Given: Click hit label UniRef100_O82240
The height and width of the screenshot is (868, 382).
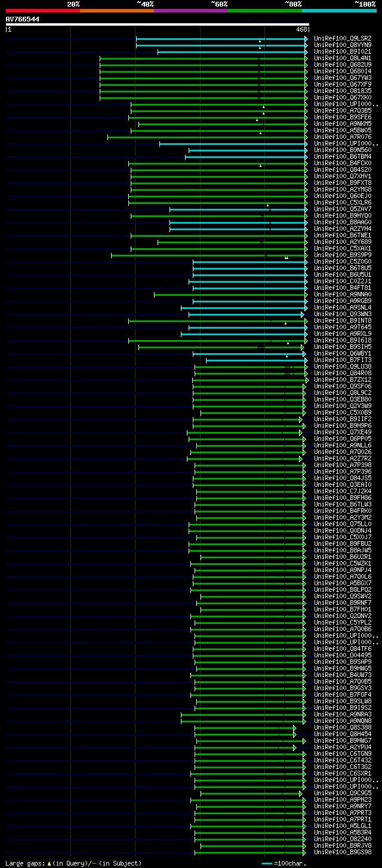Looking at the screenshot, I should pos(343,839).
